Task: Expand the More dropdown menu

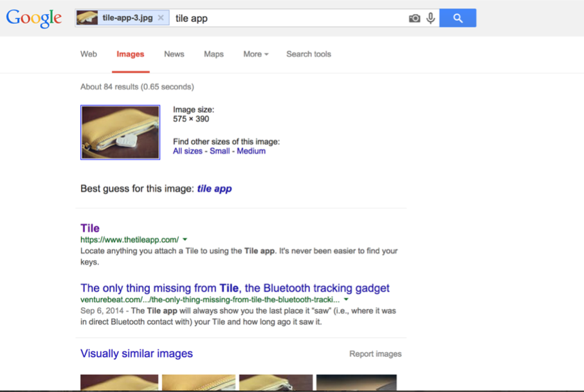Action: click(256, 54)
